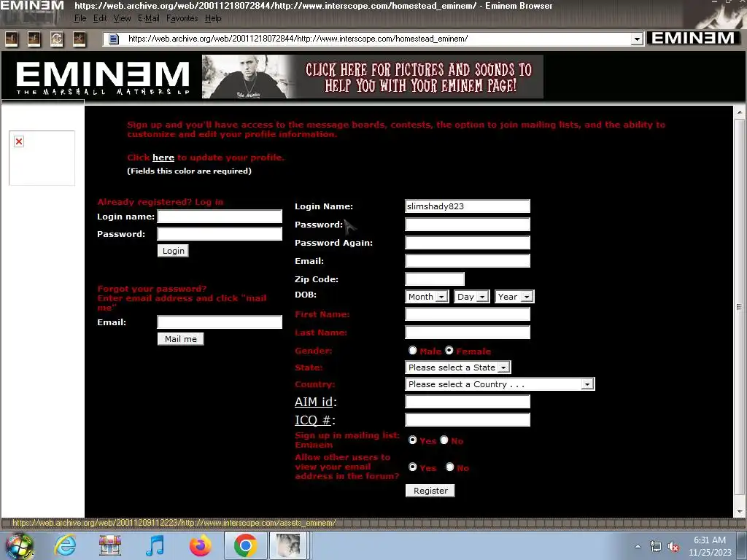Image resolution: width=747 pixels, height=560 pixels.
Task: Click the registration Login Name field
Action: point(468,206)
